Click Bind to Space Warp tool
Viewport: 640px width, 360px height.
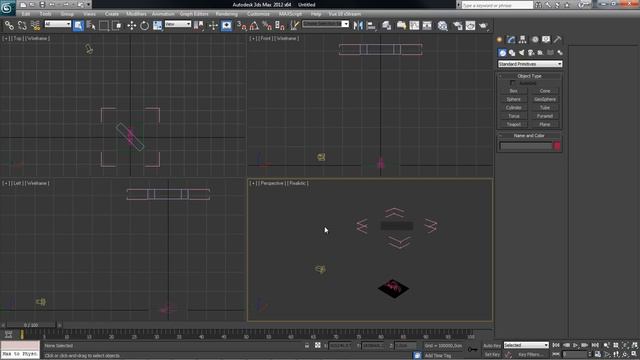[x=36, y=26]
